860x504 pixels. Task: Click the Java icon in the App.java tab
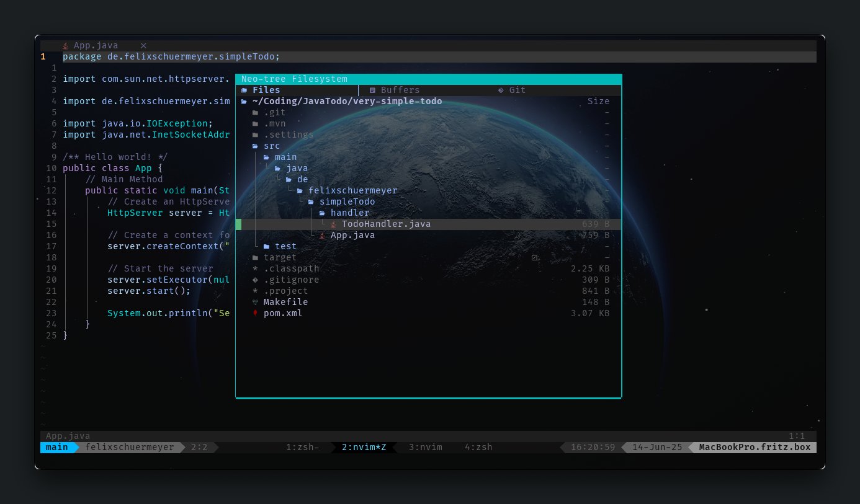(x=66, y=45)
